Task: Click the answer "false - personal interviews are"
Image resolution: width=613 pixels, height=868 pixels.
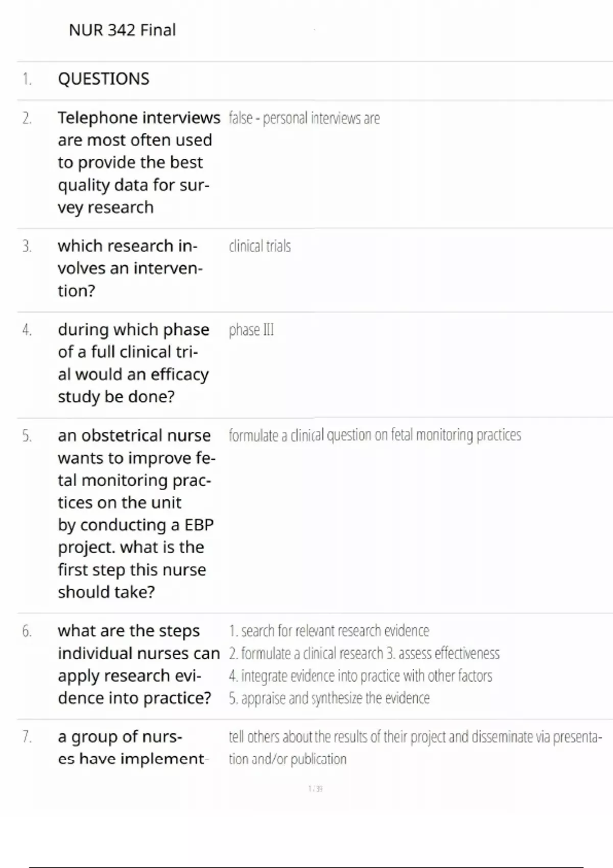Action: (x=304, y=118)
